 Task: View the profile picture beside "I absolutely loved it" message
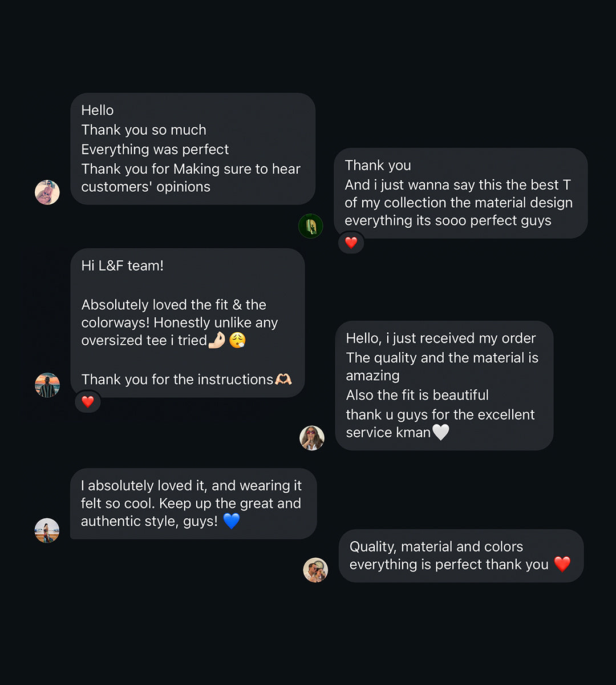47,531
